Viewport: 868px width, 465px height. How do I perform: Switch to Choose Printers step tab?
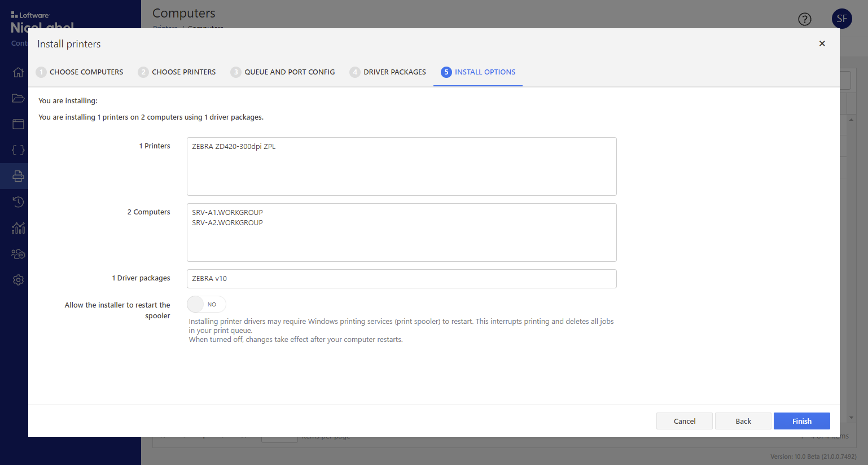(x=177, y=72)
